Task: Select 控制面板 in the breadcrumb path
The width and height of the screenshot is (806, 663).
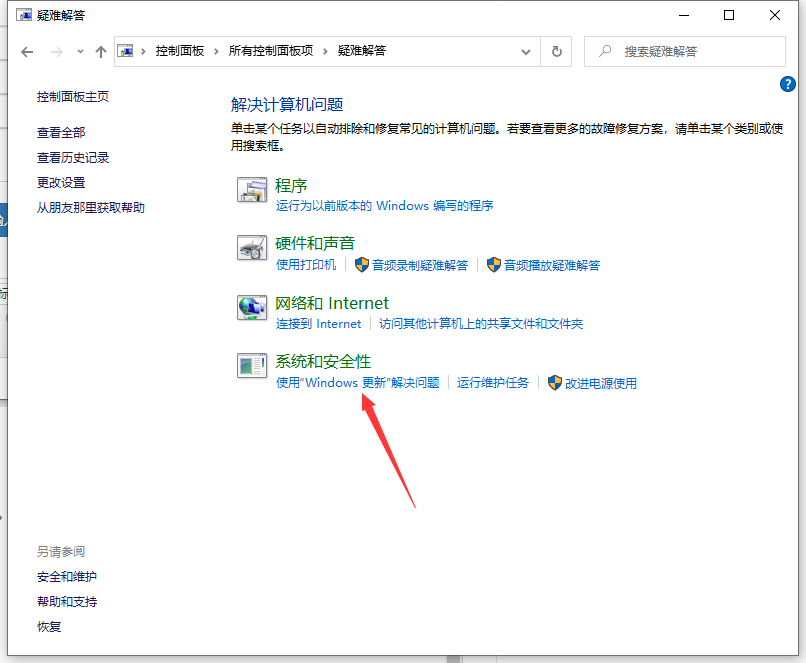Action: (182, 51)
